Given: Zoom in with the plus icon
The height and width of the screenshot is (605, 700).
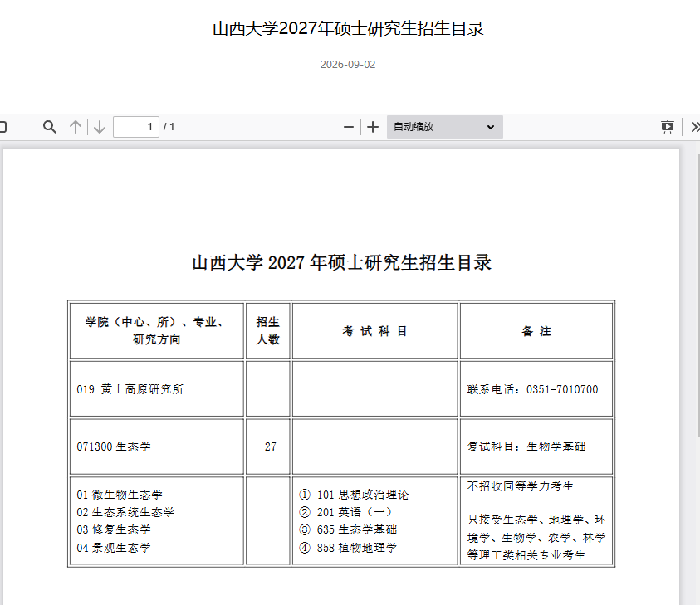Looking at the screenshot, I should tap(373, 127).
